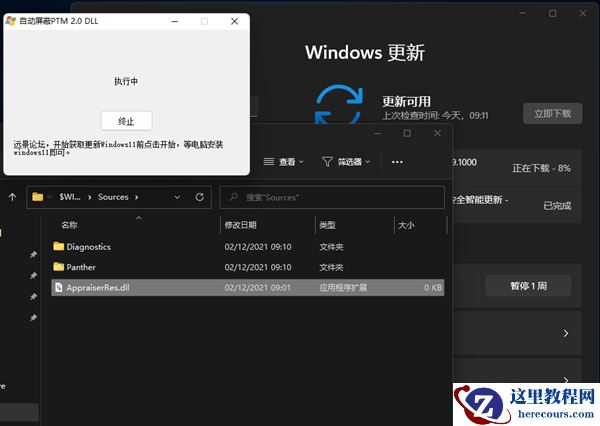Click 执行中 status text in PTM dialog
The image size is (600, 426).
126,81
